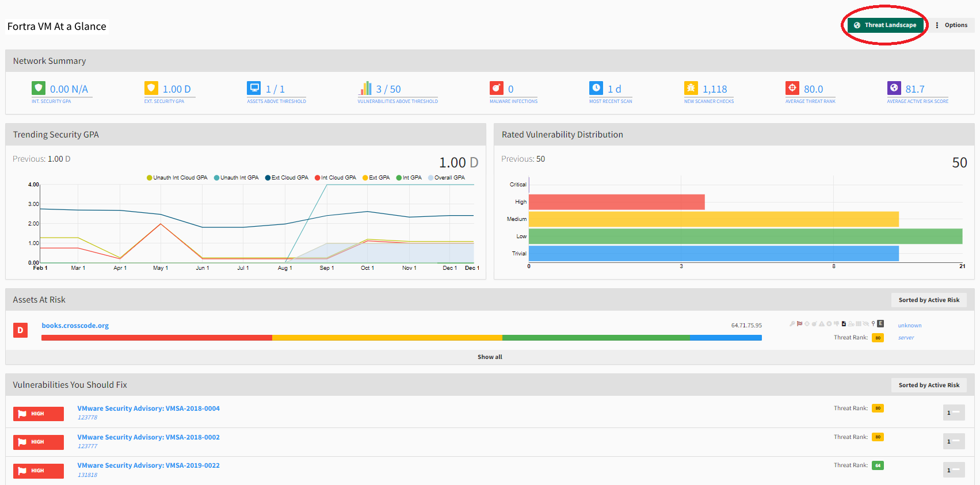Open VMware Security Advisory VMSA-2018-0002
The height and width of the screenshot is (485, 980).
point(148,437)
